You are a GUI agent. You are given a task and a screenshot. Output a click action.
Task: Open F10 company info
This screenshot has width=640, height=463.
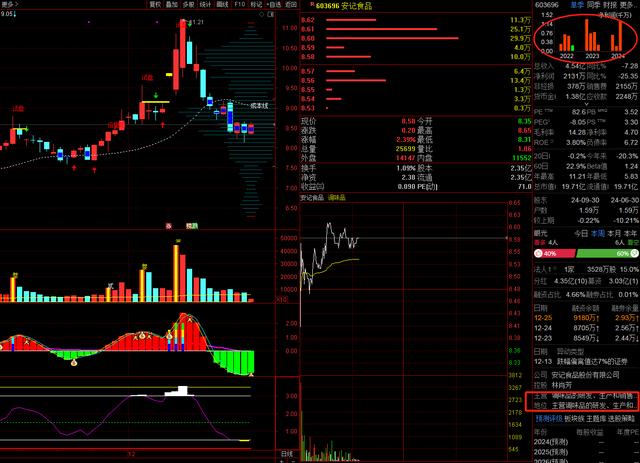(x=240, y=4)
